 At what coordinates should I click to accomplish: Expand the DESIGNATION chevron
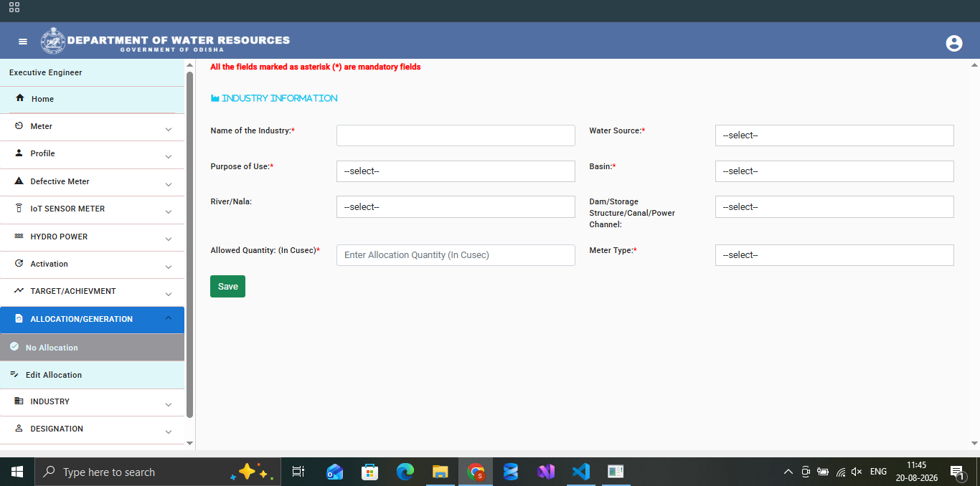(x=169, y=432)
